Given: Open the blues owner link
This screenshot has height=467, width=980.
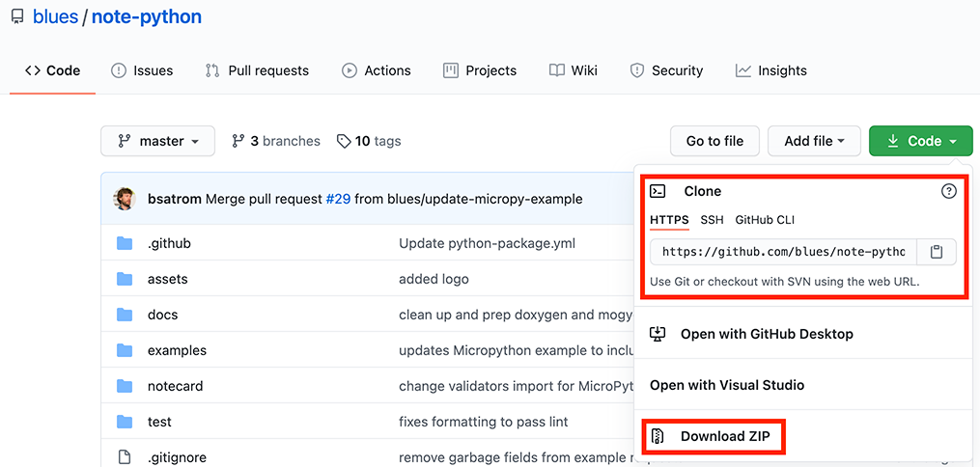Looking at the screenshot, I should tap(56, 16).
